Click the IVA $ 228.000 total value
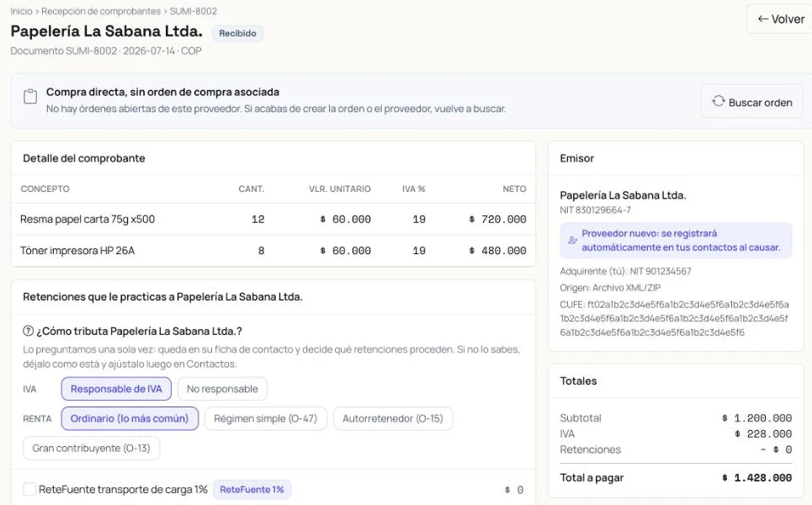 pyautogui.click(x=764, y=434)
